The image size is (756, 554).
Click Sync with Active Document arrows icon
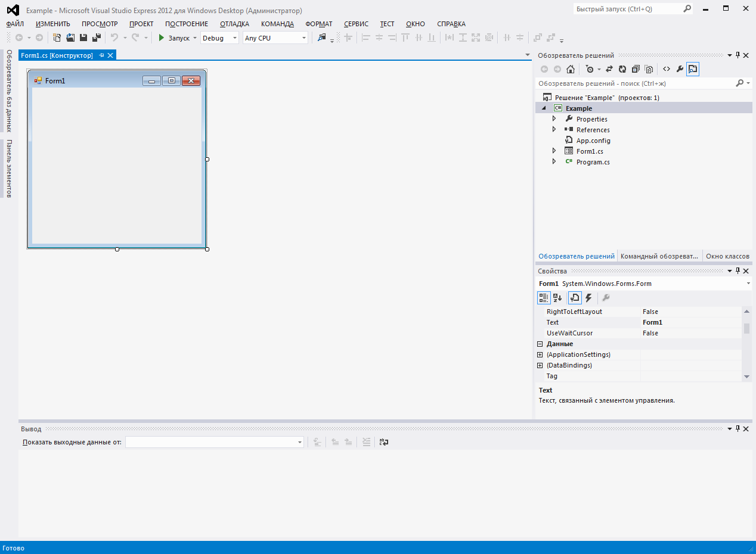coord(609,69)
